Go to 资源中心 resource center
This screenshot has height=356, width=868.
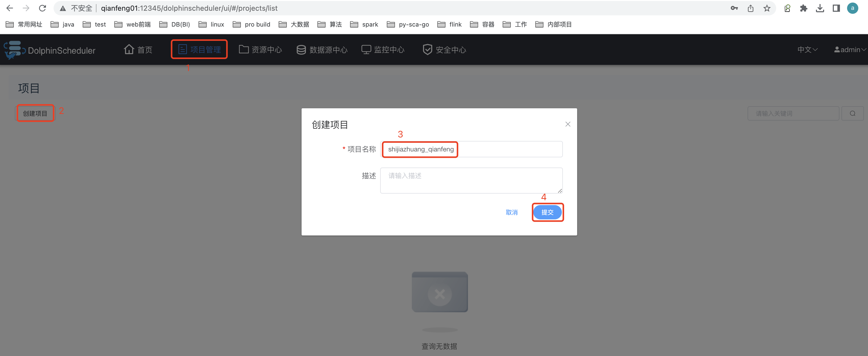tap(261, 50)
